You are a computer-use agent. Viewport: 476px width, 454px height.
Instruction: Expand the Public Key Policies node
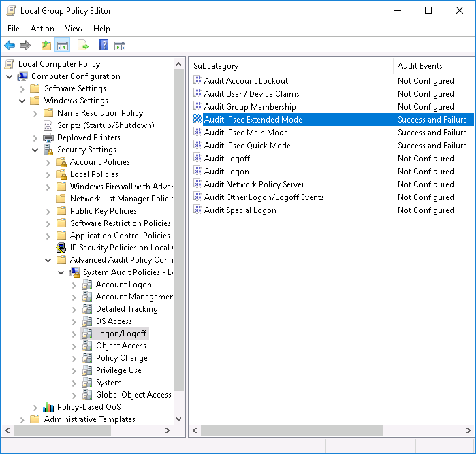tap(48, 211)
